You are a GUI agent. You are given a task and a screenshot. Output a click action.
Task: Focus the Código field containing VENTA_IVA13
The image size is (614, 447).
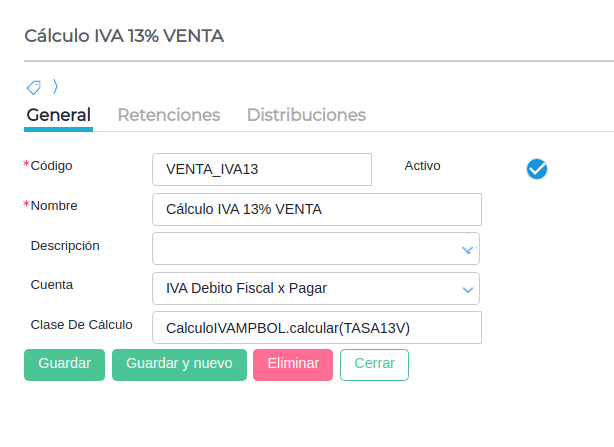coord(261,169)
